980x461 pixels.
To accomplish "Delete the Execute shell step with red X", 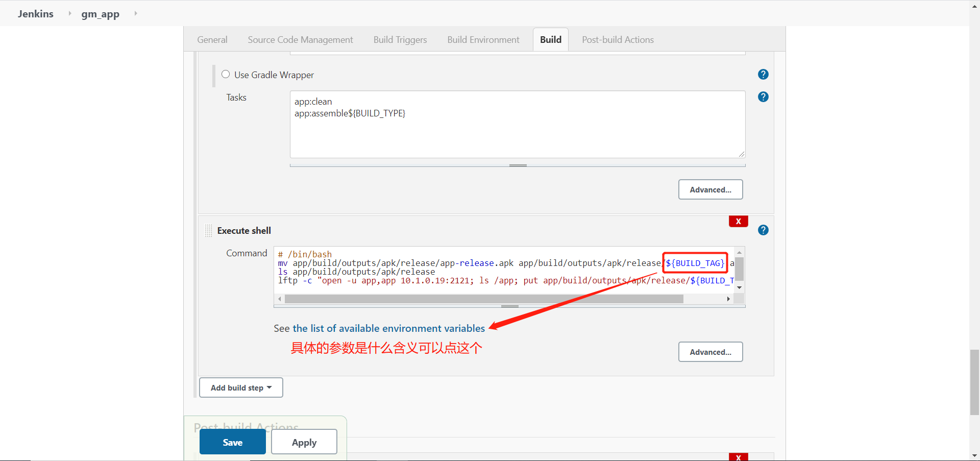I will click(738, 221).
